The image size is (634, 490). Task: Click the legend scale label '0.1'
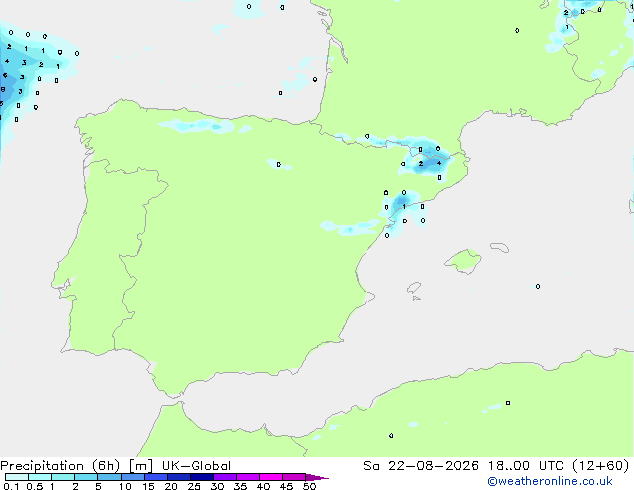point(11,486)
